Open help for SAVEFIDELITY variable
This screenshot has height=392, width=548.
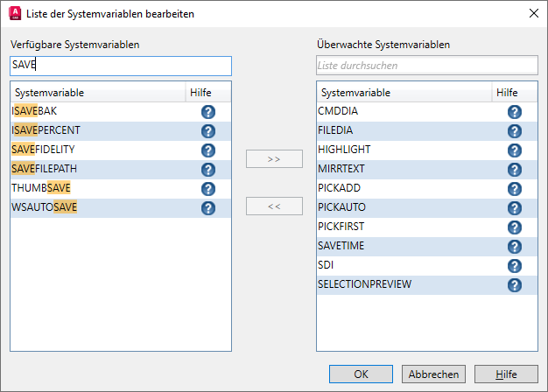[208, 150]
